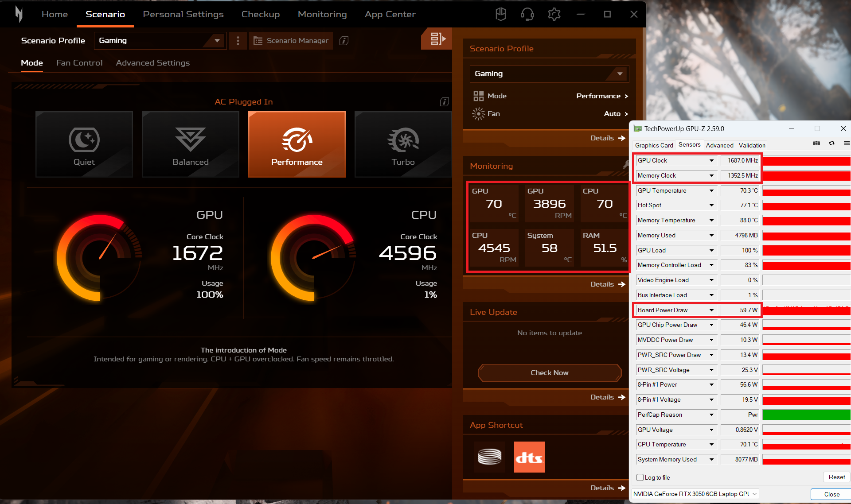The width and height of the screenshot is (851, 504).
Task: Click the 59.7 W Board Power value
Action: click(740, 310)
